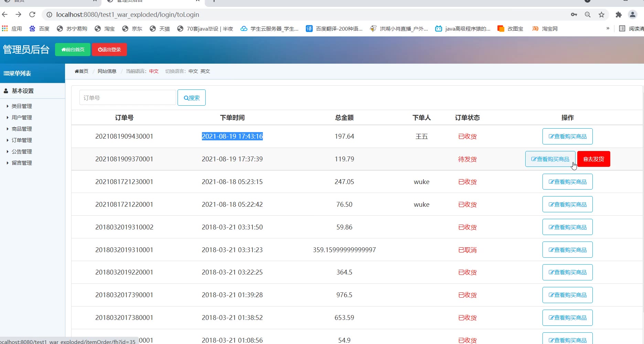Click the 搜索 search button
644x344 pixels.
(x=192, y=98)
